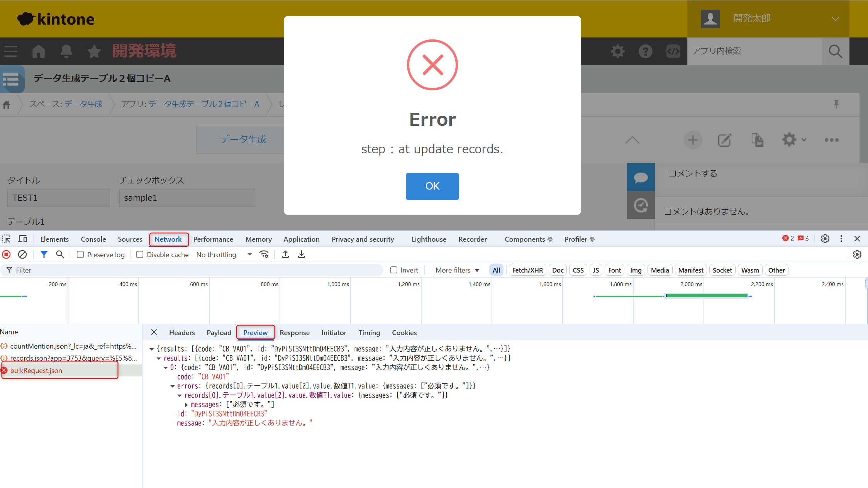Open the Response tab
This screenshot has width=868, height=488.
pyautogui.click(x=294, y=332)
